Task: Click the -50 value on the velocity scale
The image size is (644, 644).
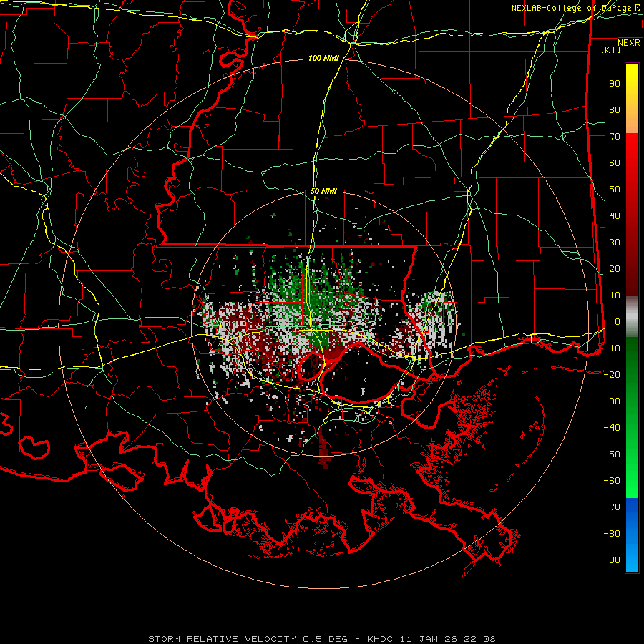Action: point(612,454)
